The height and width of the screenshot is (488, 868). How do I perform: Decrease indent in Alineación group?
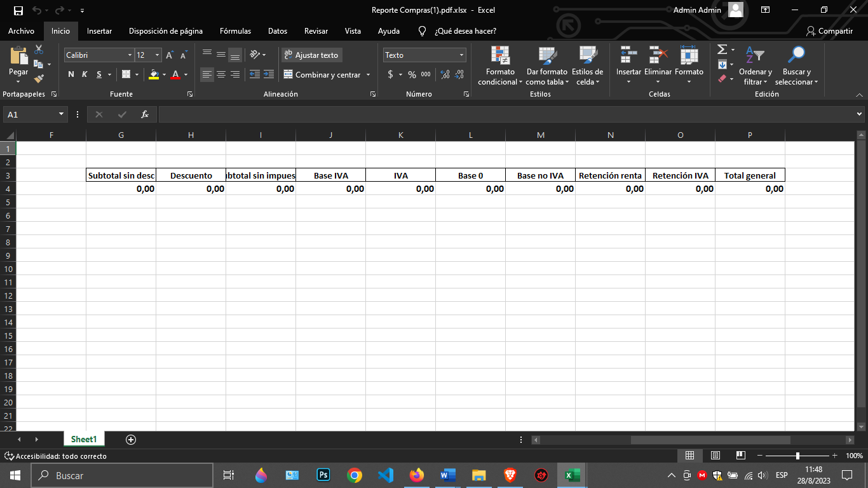pos(255,74)
